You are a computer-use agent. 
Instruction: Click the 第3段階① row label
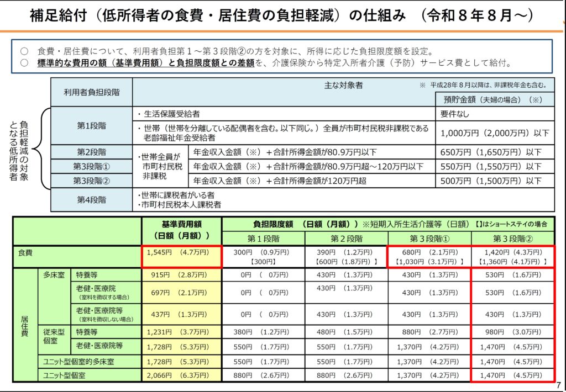point(91,166)
